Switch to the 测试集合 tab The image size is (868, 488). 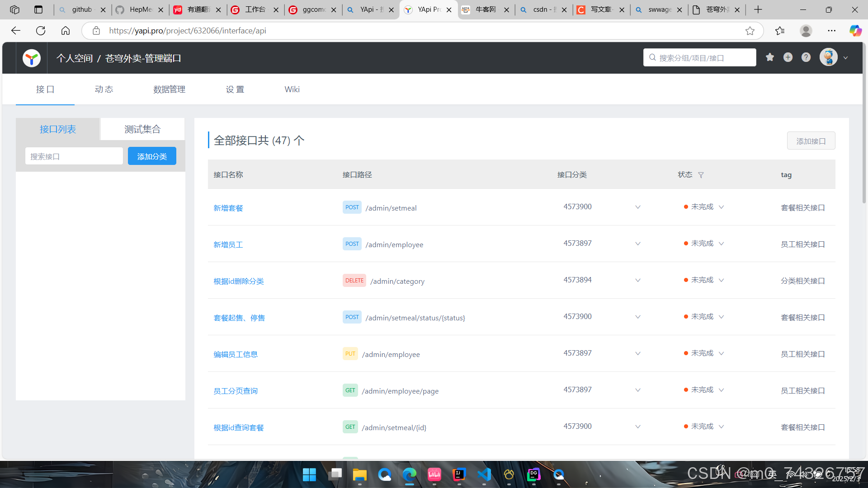(142, 129)
